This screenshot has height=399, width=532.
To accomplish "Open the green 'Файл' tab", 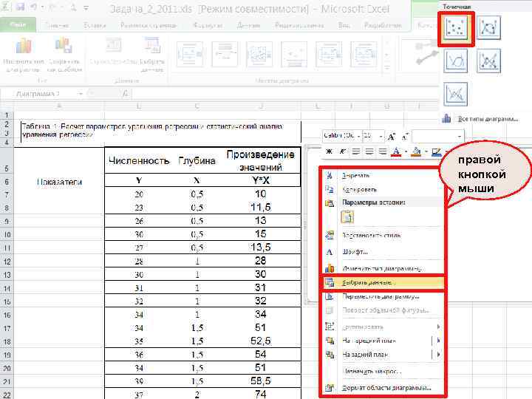I will click(x=18, y=25).
